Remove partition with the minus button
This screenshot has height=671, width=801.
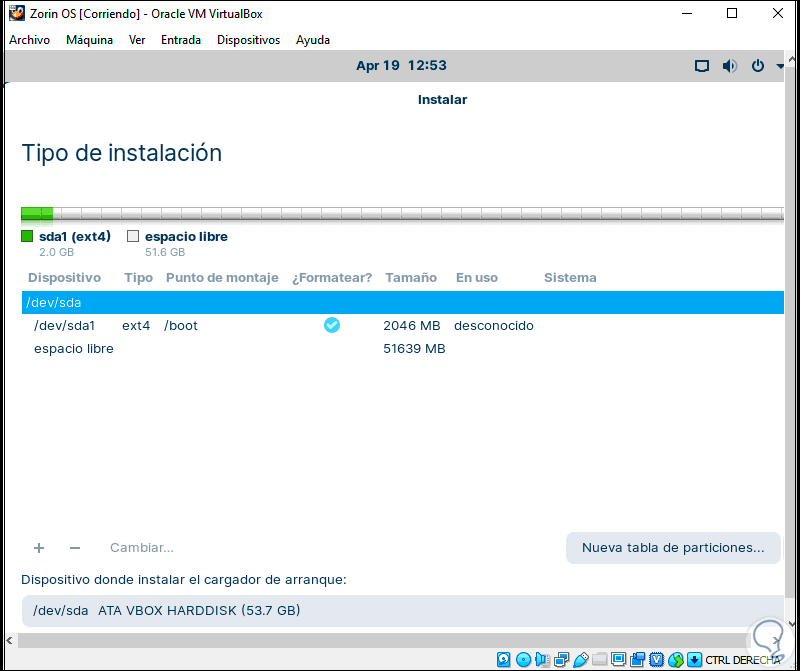(x=75, y=548)
